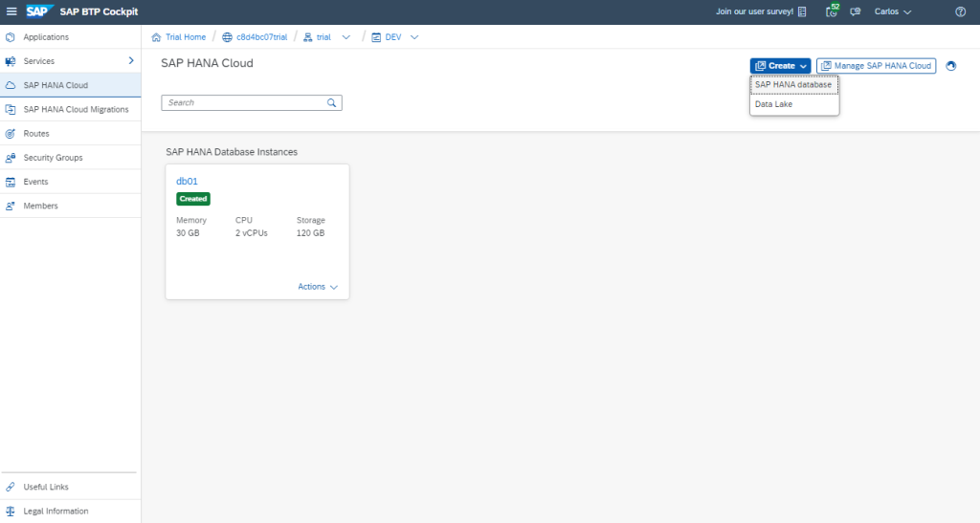Click the 30 GB memory value
This screenshot has height=523, width=980.
188,233
